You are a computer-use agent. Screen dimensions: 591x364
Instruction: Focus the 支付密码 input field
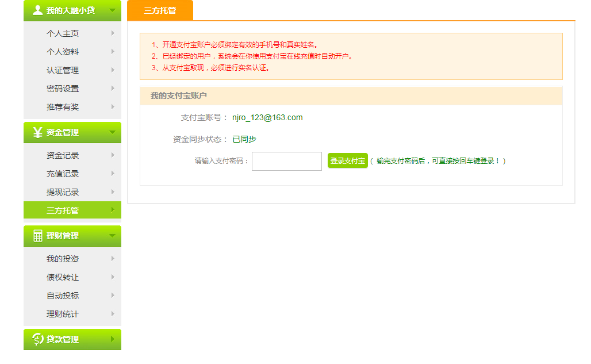(x=286, y=161)
